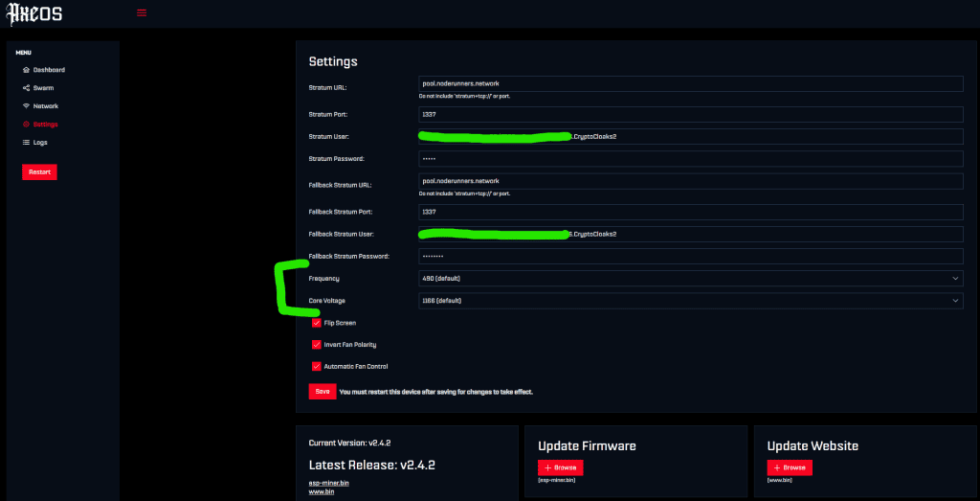
Task: Open the esp-miner.bin release link
Action: pos(329,484)
